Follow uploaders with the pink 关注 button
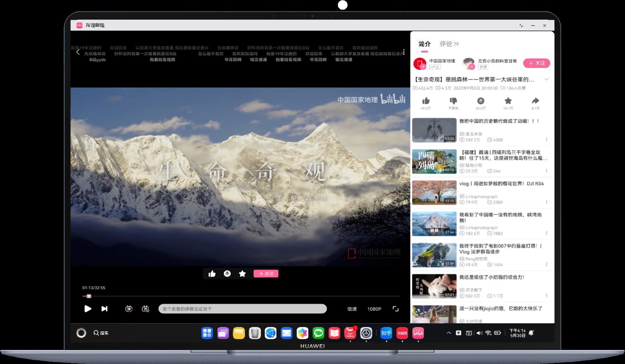625x364 pixels. 536,63
